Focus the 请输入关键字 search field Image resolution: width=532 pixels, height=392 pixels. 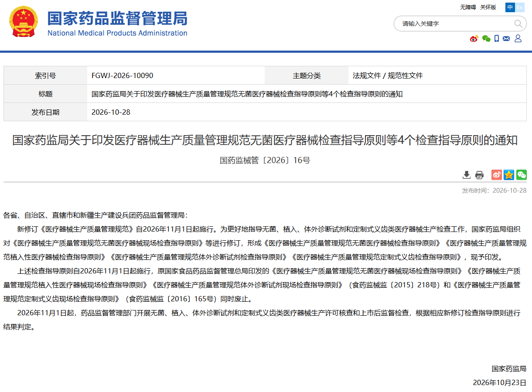click(x=454, y=24)
